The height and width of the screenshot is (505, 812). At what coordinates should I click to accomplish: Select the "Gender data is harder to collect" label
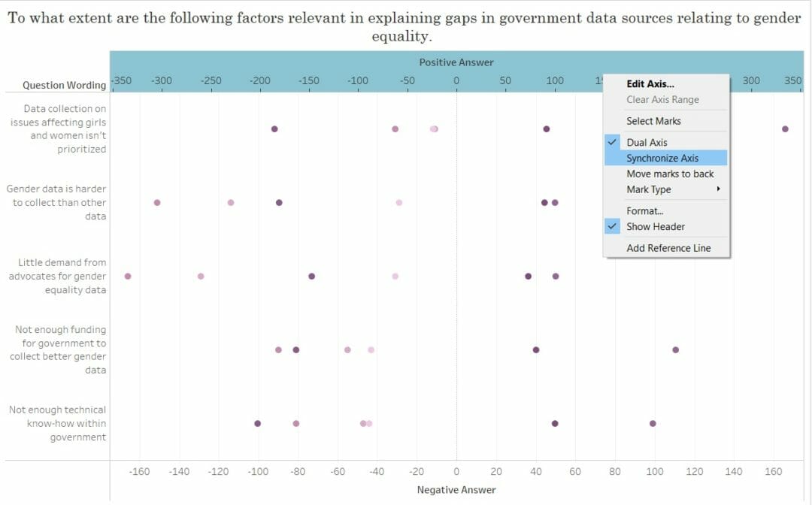(x=57, y=202)
